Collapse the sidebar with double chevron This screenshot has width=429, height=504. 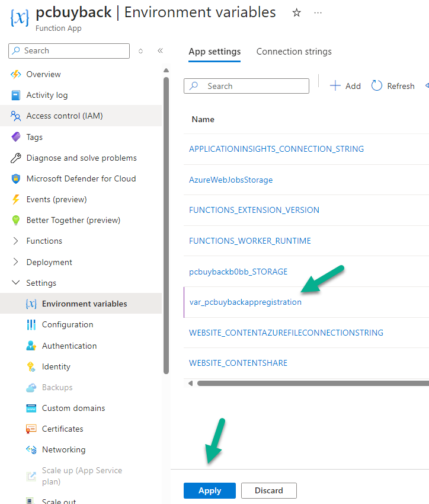point(160,50)
